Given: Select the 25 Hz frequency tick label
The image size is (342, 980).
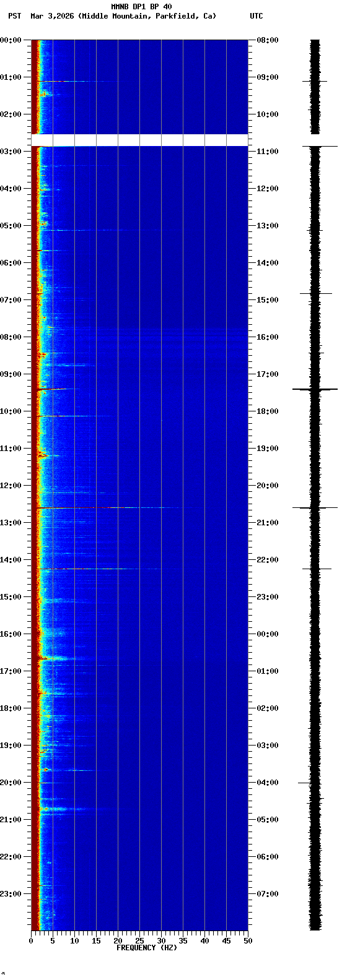Looking at the screenshot, I should pyautogui.click(x=139, y=941).
